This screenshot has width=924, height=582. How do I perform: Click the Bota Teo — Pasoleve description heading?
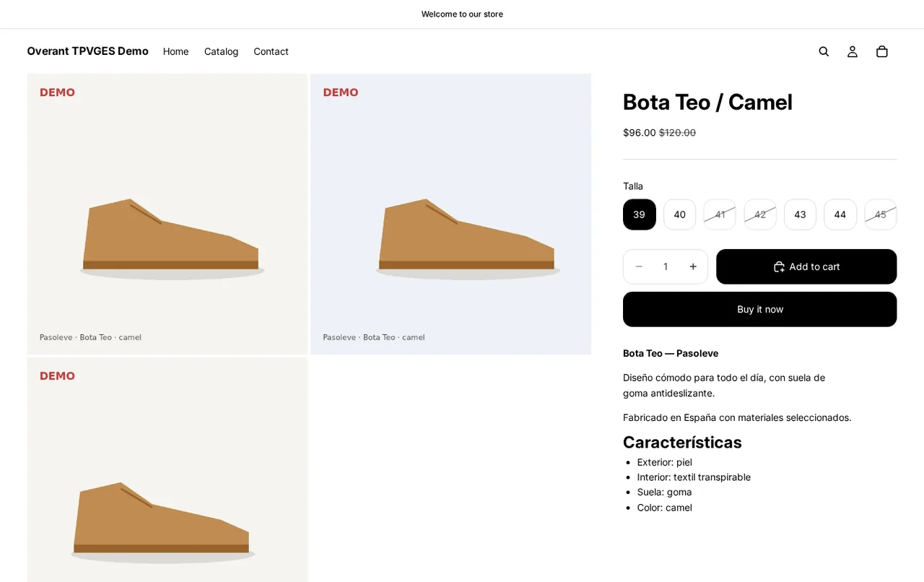pos(671,353)
